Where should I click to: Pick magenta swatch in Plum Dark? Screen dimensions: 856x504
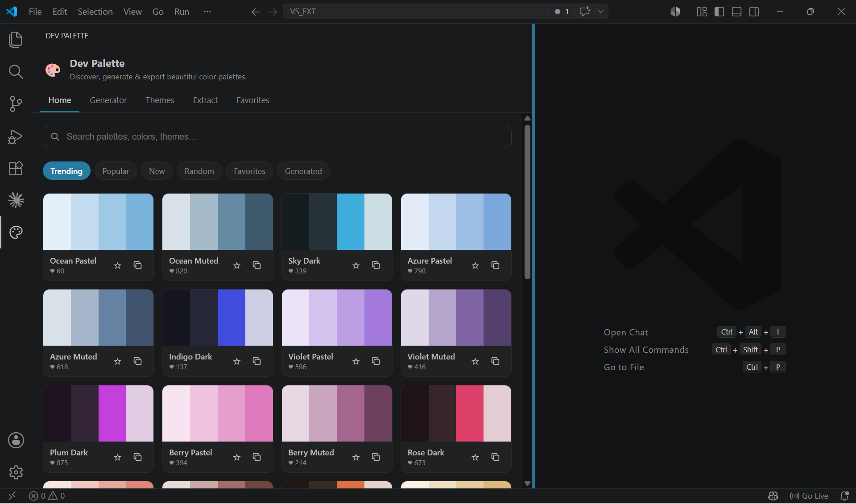tap(112, 413)
